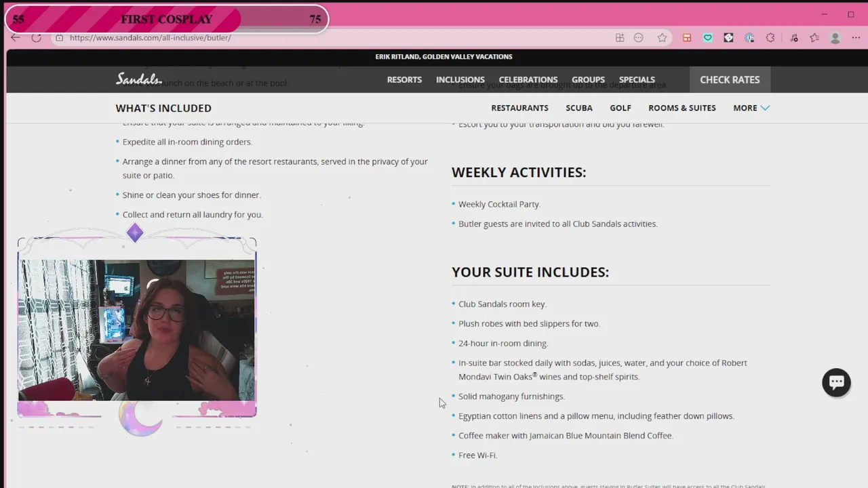Open the favorites list star icon
This screenshot has width=868, height=488.
click(814, 38)
